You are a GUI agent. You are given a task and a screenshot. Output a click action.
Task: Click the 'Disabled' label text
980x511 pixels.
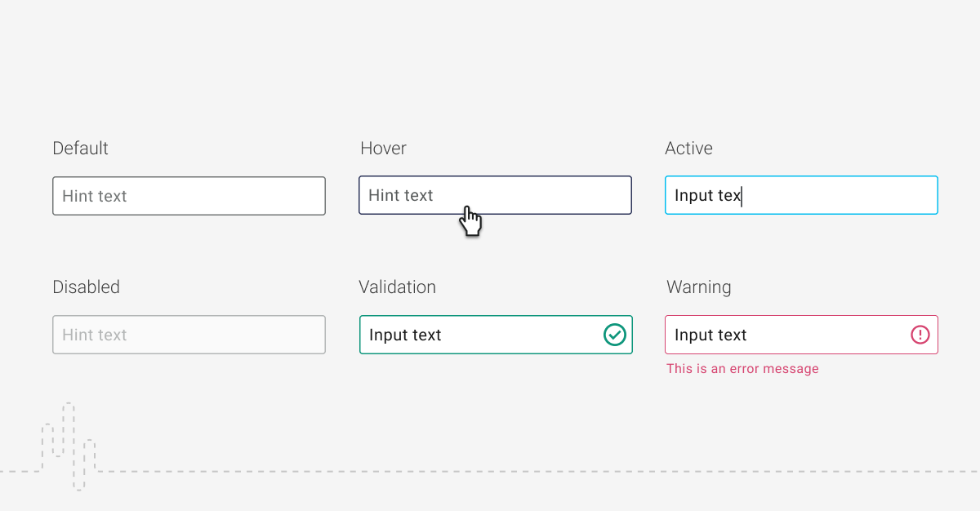[x=86, y=287]
